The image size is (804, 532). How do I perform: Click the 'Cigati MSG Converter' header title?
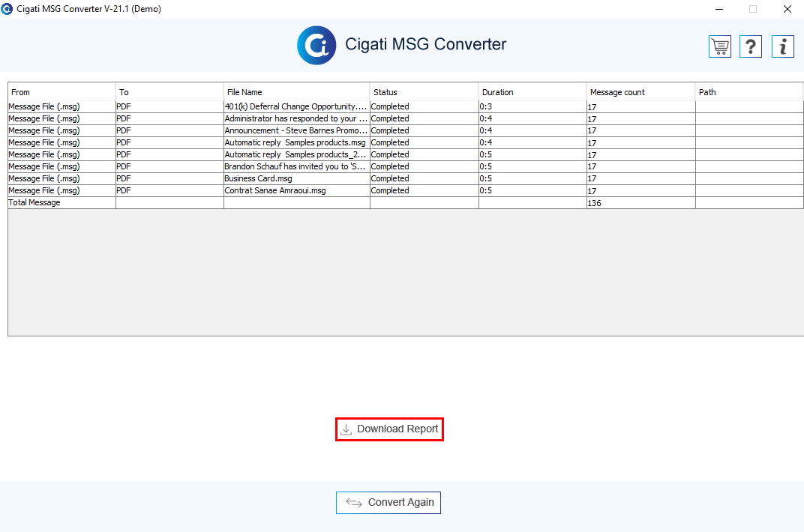[425, 44]
